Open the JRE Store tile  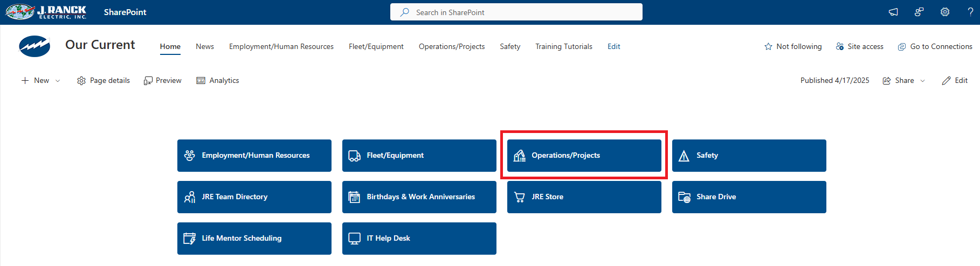(584, 197)
